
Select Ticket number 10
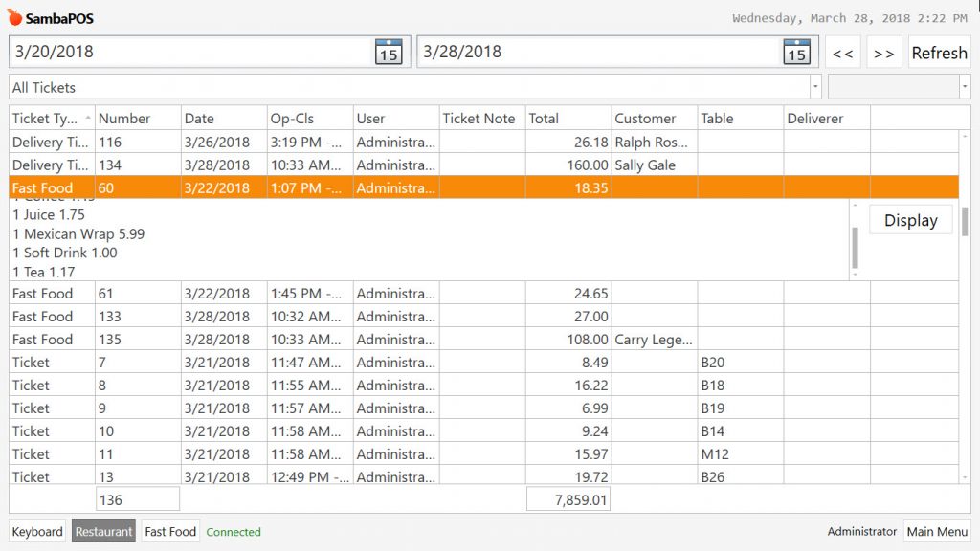[x=483, y=431]
